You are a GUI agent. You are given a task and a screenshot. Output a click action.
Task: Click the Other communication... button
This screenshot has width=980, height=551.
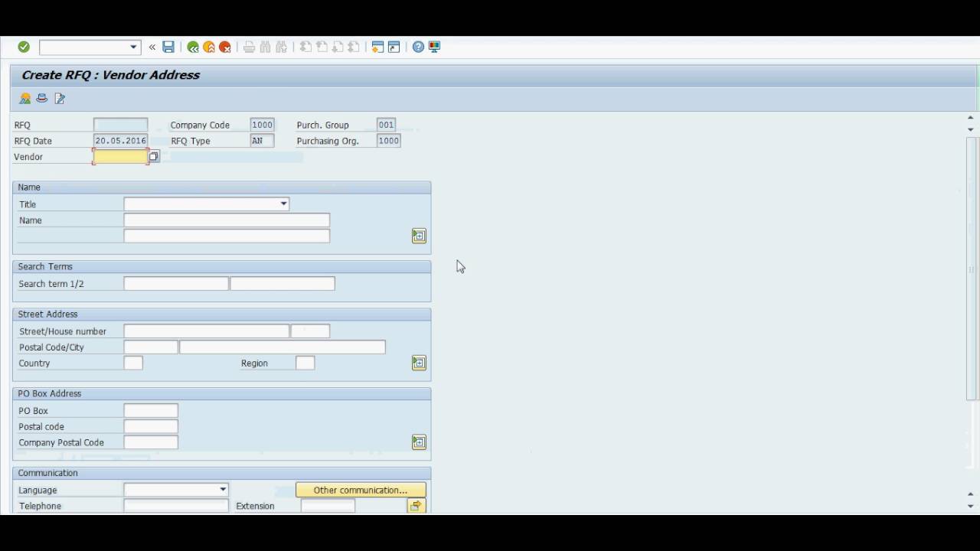click(x=361, y=490)
